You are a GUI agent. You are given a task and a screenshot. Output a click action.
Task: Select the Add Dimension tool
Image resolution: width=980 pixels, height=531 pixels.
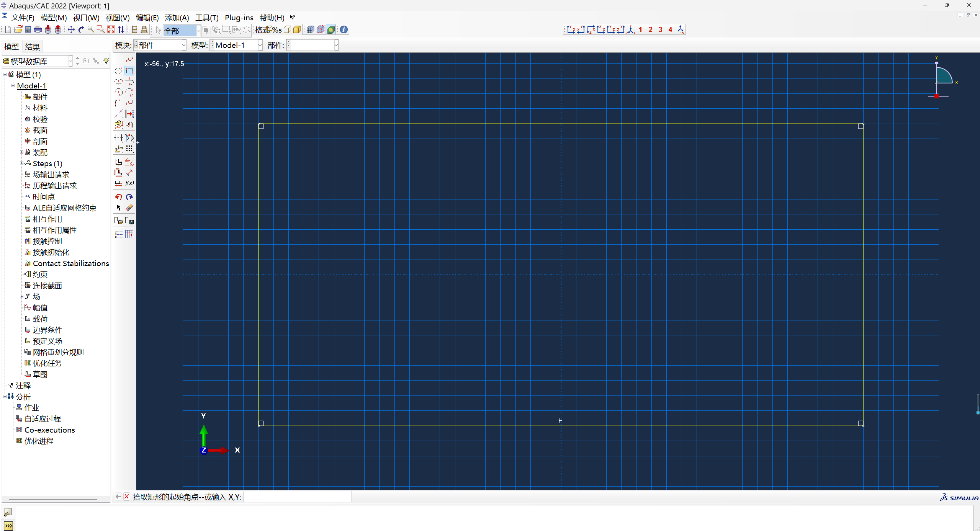(x=130, y=173)
